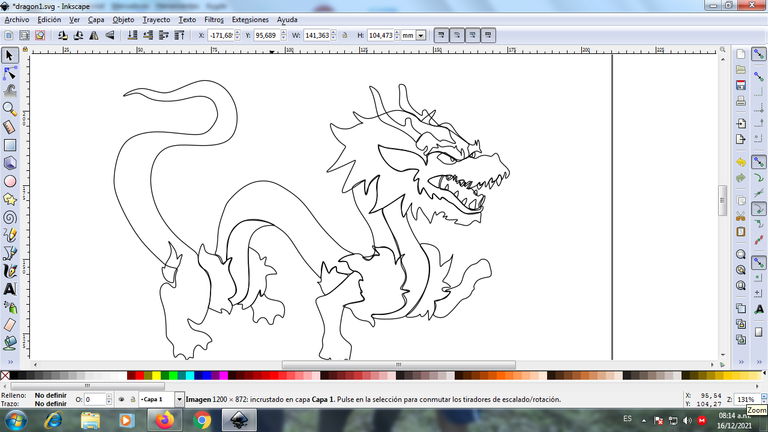Toggle the width/height lock ratio
The height and width of the screenshot is (432, 768).
click(x=345, y=35)
